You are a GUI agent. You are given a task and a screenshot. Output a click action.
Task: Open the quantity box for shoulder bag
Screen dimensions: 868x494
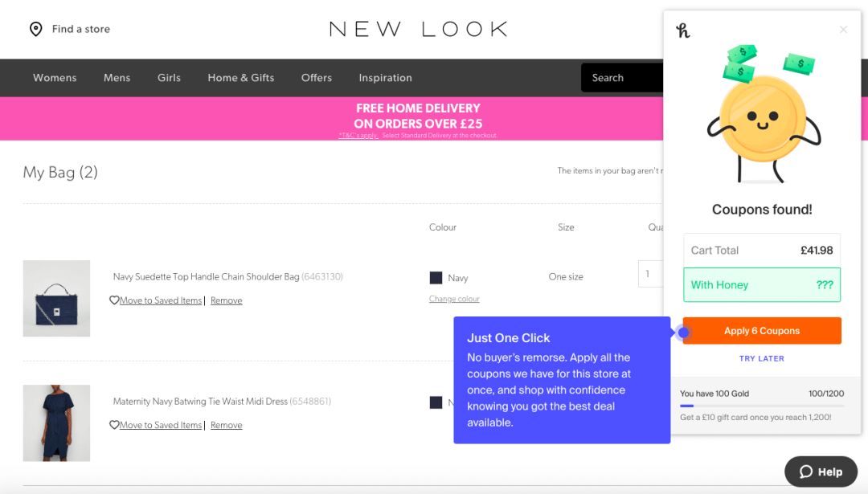(650, 274)
